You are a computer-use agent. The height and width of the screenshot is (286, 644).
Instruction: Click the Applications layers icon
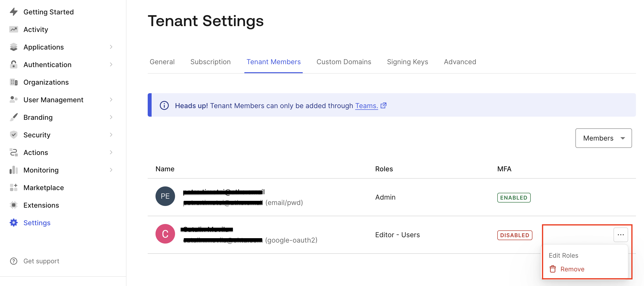(x=14, y=47)
